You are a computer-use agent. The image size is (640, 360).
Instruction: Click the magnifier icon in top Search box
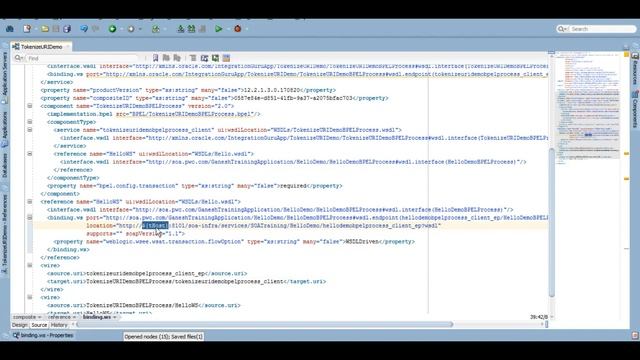562,29
